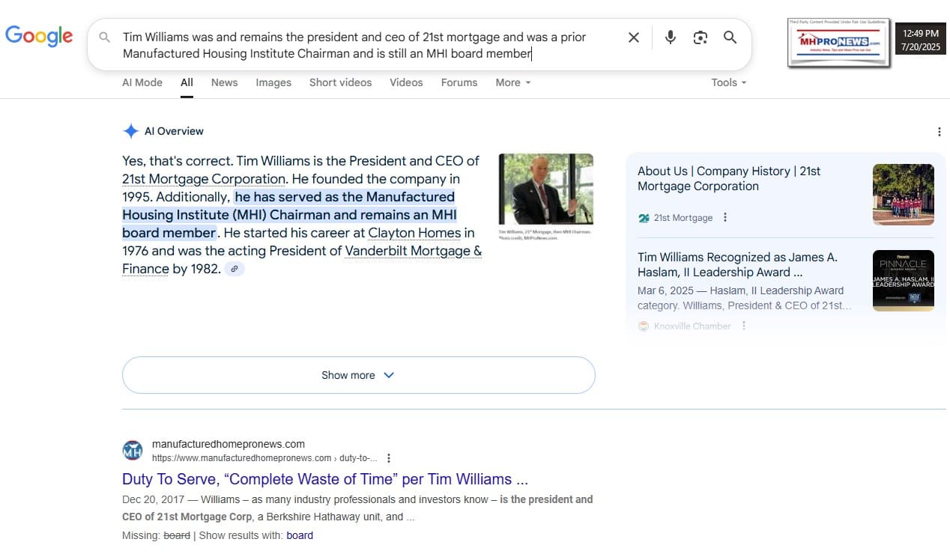Open the Short videos tab

coord(340,82)
